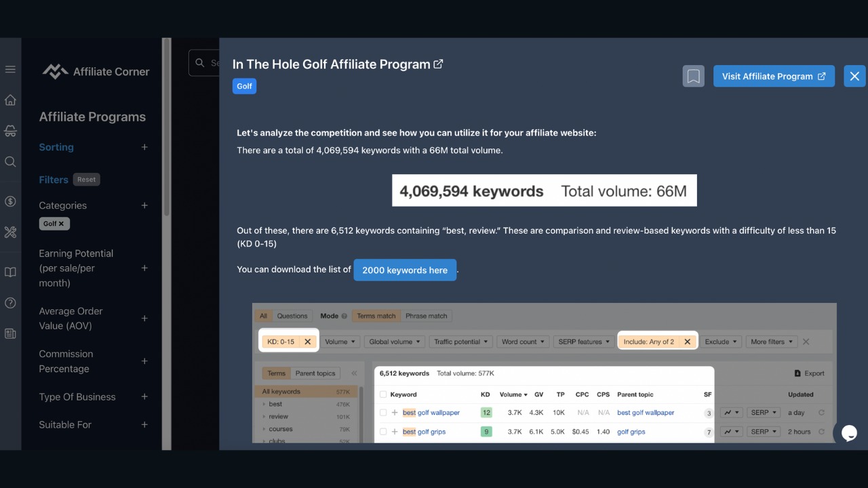
Task: Click plus icon beside best golf grips
Action: point(395,432)
